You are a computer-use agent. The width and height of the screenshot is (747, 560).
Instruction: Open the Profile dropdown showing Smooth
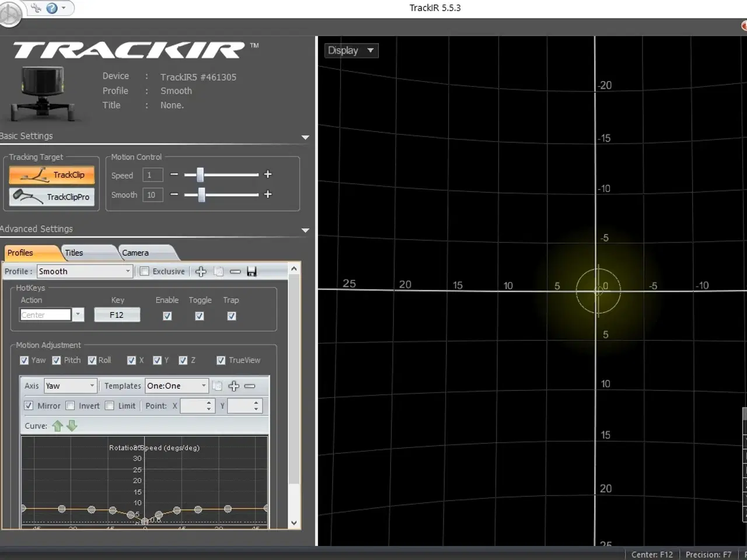click(85, 271)
